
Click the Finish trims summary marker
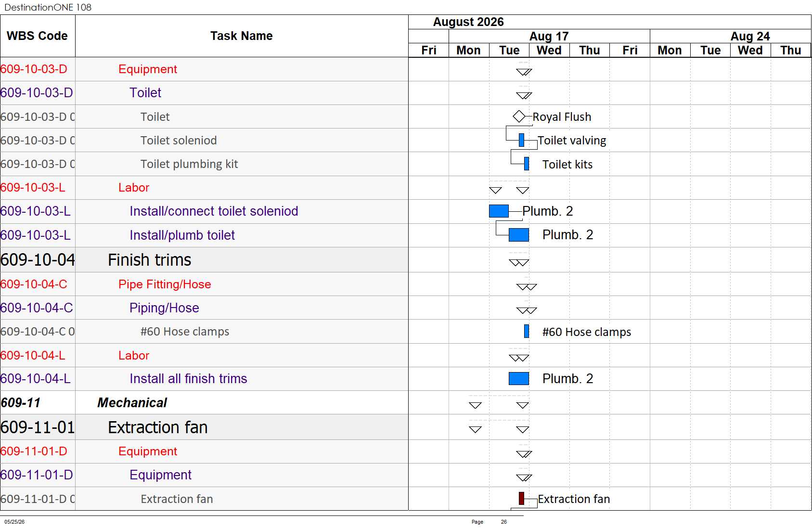[519, 262]
